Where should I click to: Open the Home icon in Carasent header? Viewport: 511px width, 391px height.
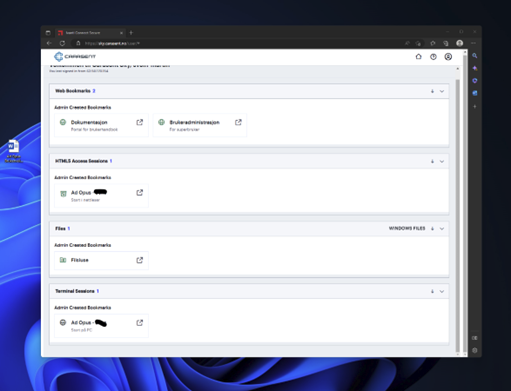(x=418, y=57)
